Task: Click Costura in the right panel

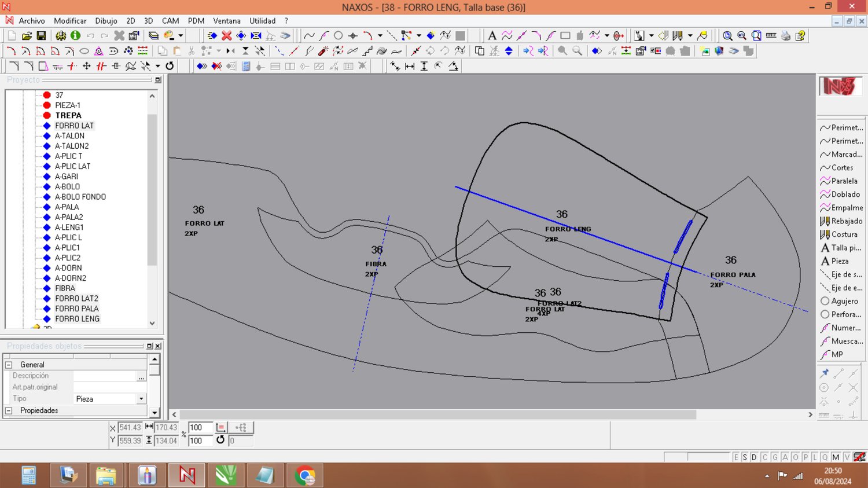Action: coord(844,234)
